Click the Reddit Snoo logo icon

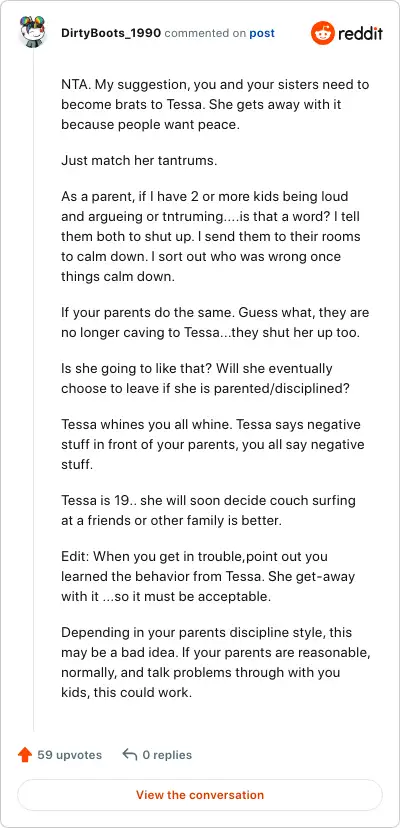[x=322, y=34]
